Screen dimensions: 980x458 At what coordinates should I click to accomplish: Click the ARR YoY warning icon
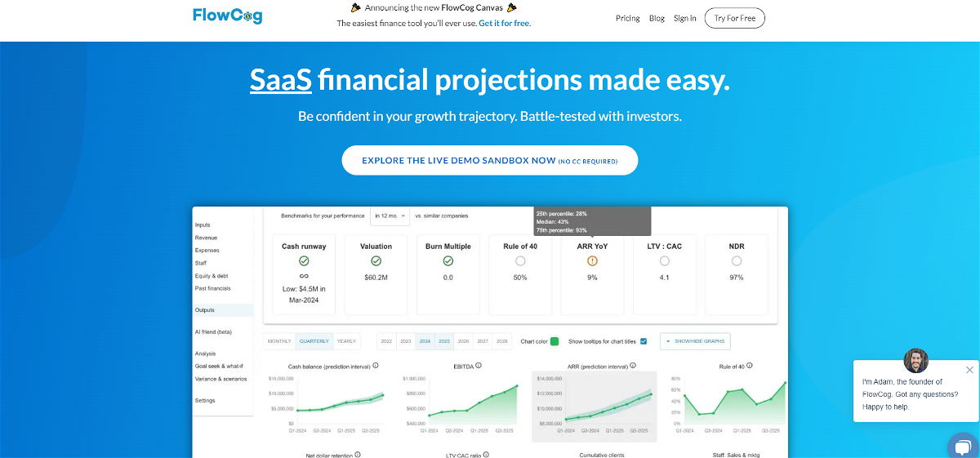[x=592, y=261]
